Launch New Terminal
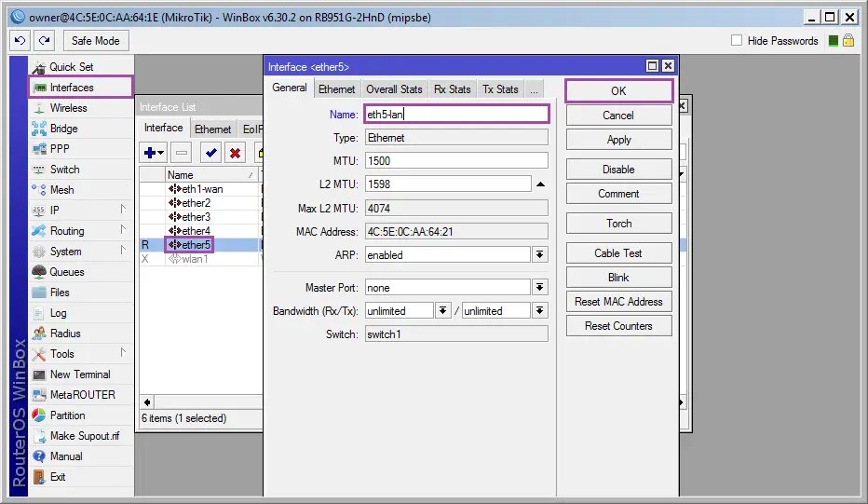This screenshot has height=504, width=868. [x=81, y=375]
